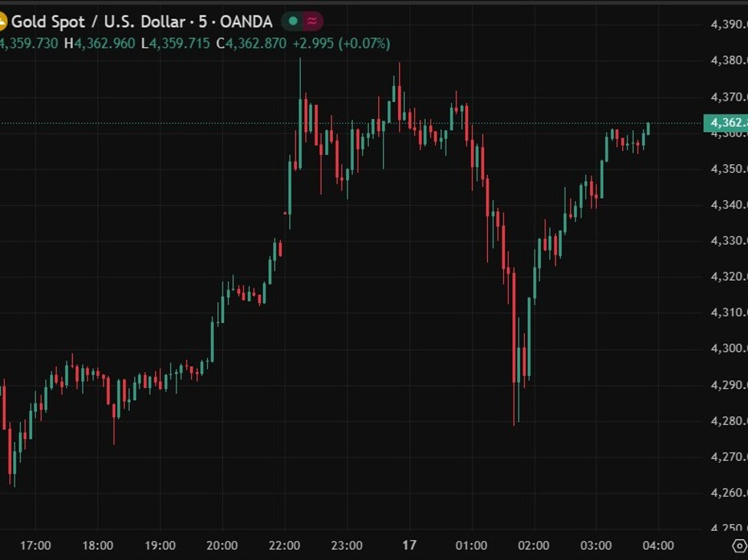Click the low price value L4,359.715
The width and height of the screenshot is (748, 560).
tap(175, 44)
